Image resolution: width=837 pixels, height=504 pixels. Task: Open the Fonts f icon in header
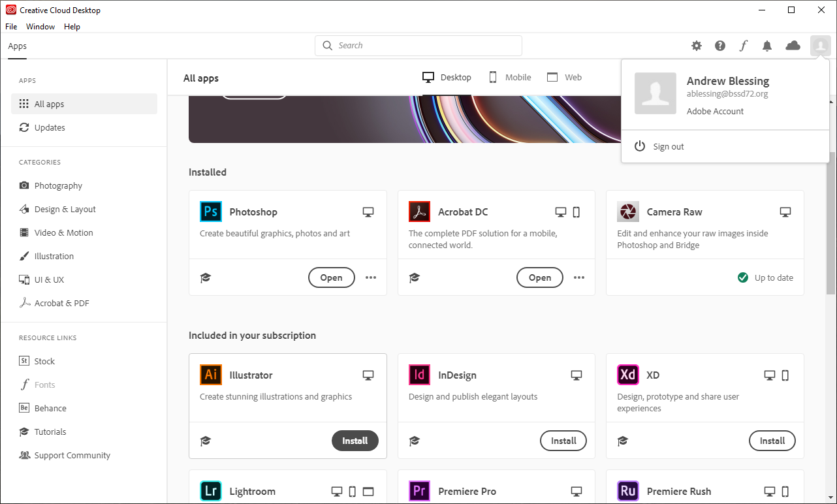coord(744,46)
